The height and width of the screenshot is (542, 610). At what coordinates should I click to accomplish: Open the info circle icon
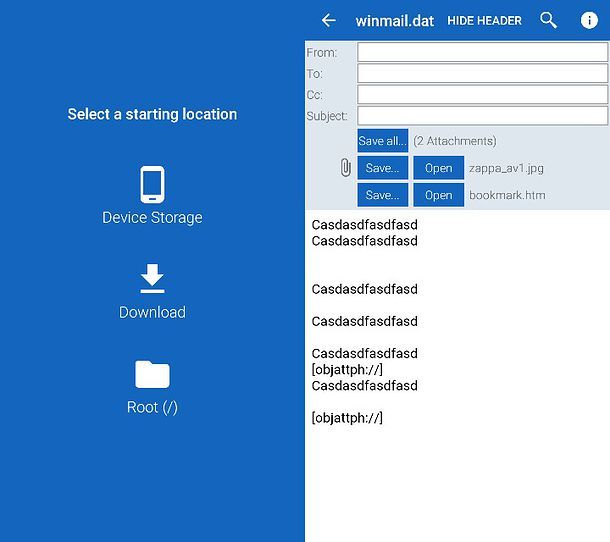[x=589, y=20]
